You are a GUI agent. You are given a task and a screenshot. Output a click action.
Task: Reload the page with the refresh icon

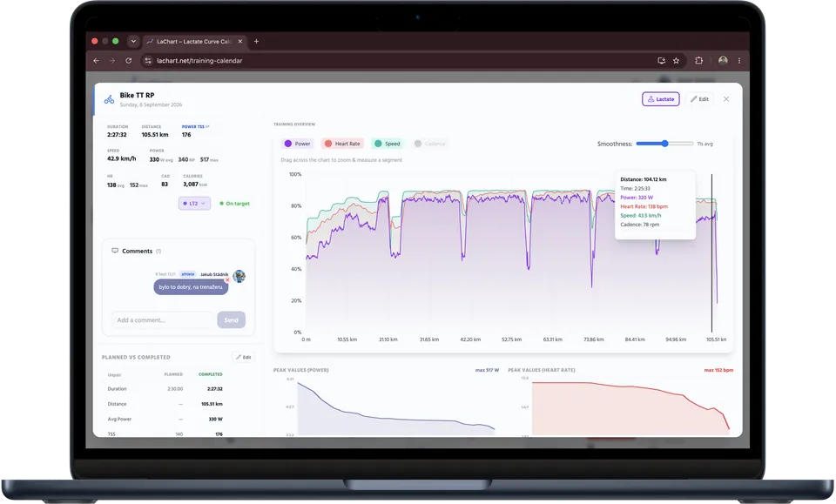pyautogui.click(x=129, y=61)
